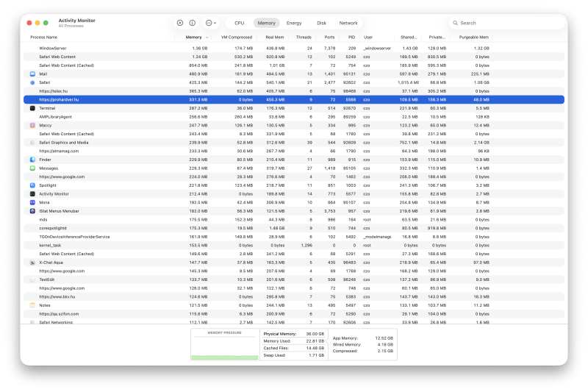Image resolution: width=588 pixels, height=392 pixels.
Task: Select the https://almamag.com process
Action: tap(294, 151)
